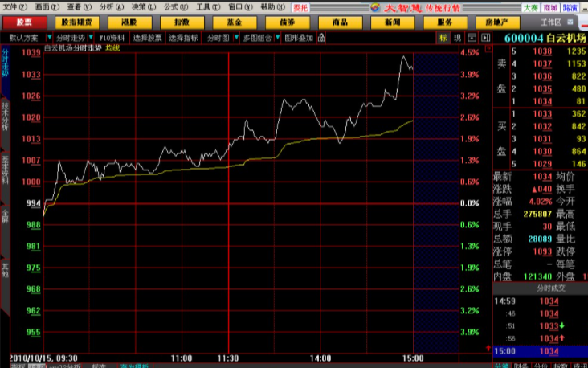Click the 涨幅 4.02% value
Image resolution: width=588 pixels, height=368 pixels.
point(541,202)
